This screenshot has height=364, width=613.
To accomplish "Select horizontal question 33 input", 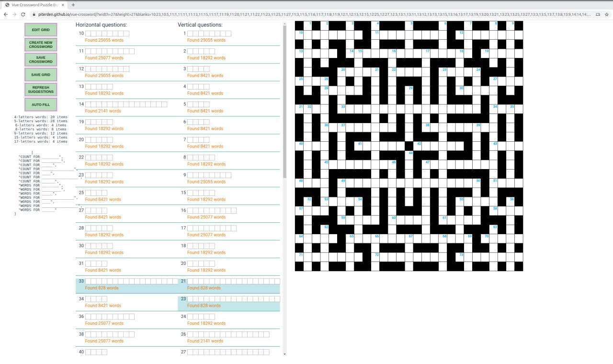I will (132, 281).
